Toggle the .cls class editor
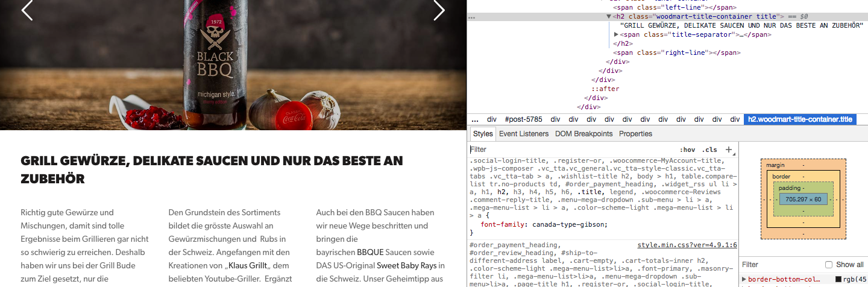Screen dimensions: 868x287 coord(710,150)
